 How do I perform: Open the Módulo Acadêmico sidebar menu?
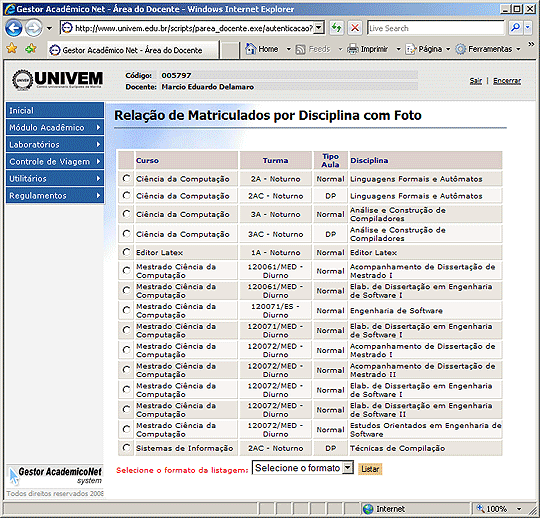point(55,127)
